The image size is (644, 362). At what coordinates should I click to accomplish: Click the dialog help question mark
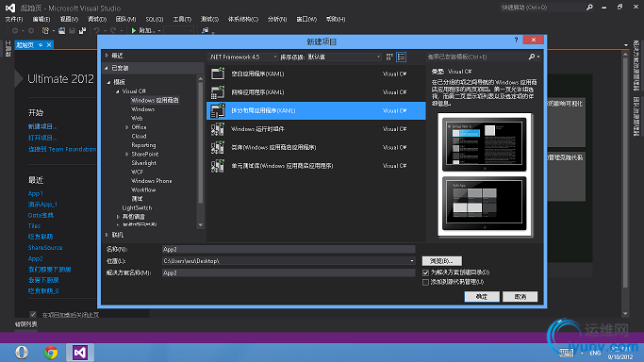tap(517, 40)
